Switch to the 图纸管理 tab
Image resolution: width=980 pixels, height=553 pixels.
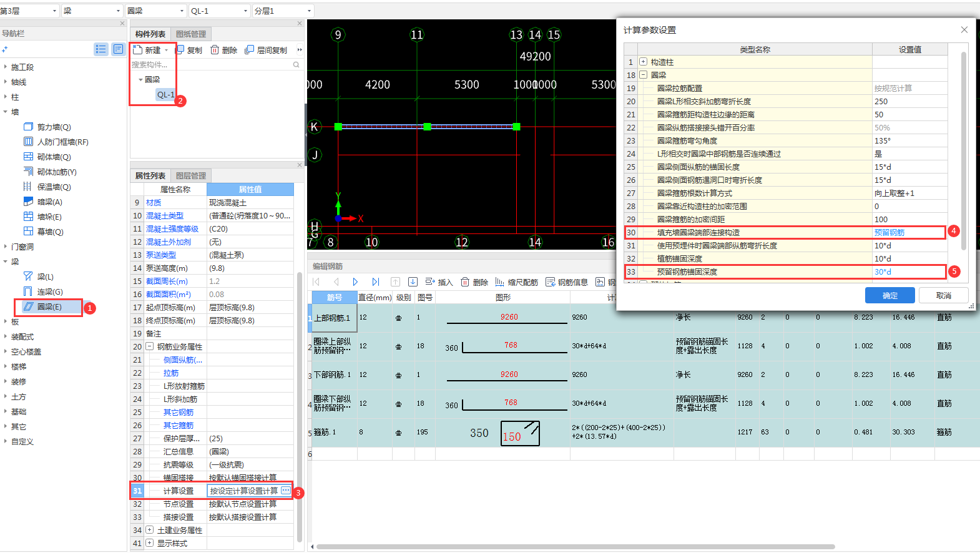[191, 34]
